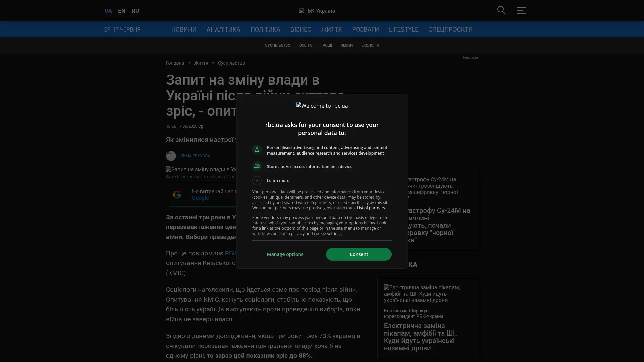644x362 pixels.
Task: Switch language to RU
Action: coord(135,11)
